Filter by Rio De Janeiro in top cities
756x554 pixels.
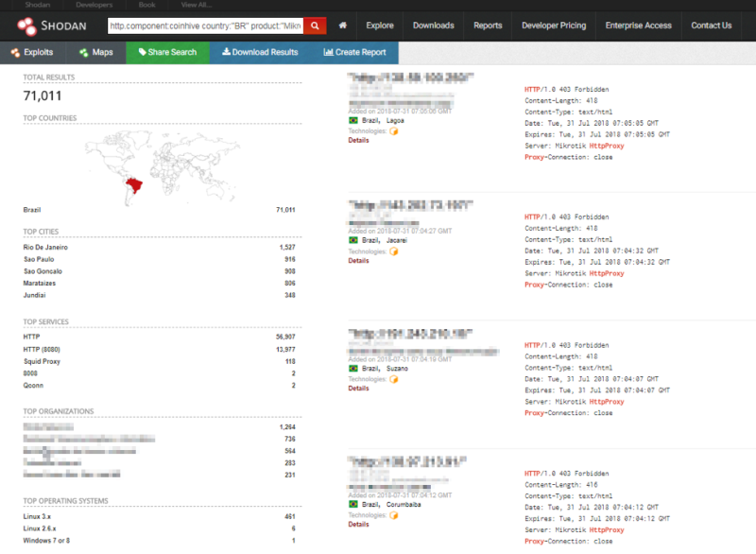click(45, 247)
